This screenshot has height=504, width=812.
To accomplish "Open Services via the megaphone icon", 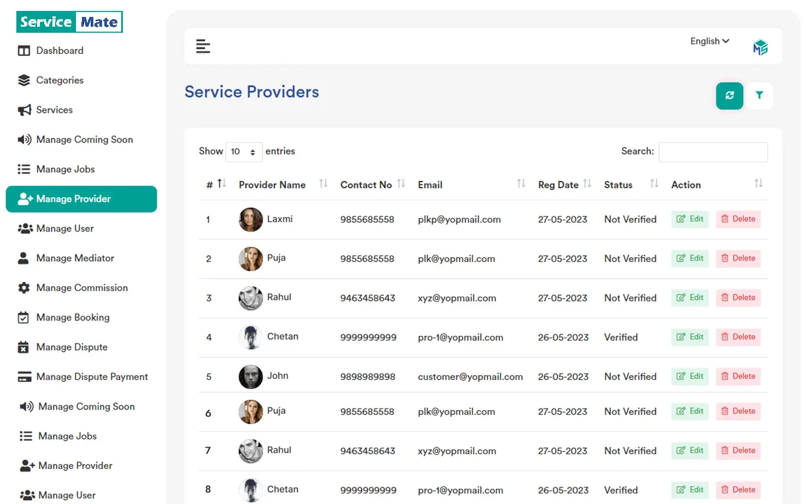I will click(x=24, y=110).
